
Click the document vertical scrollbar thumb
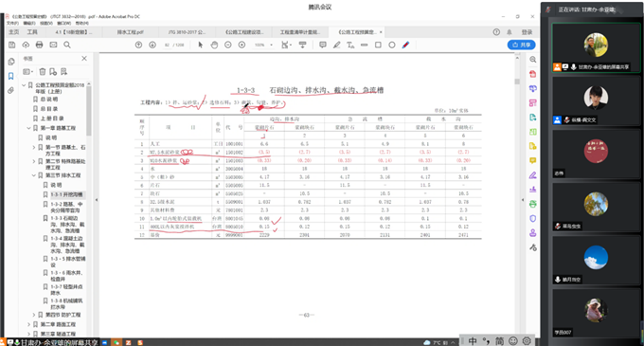click(517, 81)
